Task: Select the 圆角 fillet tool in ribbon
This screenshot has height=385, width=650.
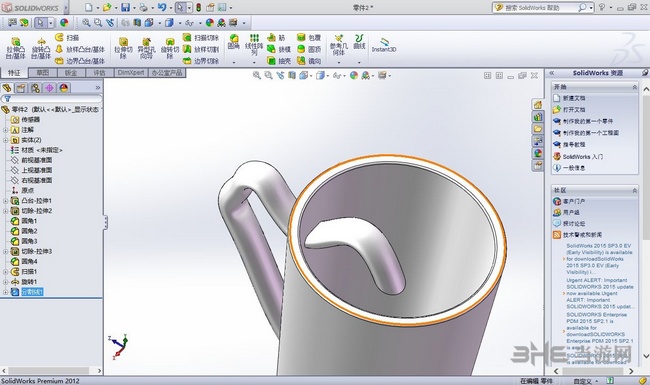Action: coord(234,42)
